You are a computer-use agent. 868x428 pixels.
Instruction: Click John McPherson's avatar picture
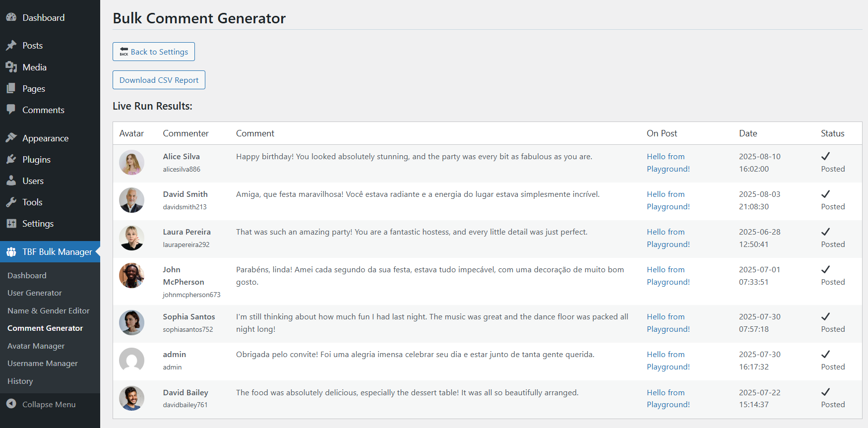tap(131, 276)
